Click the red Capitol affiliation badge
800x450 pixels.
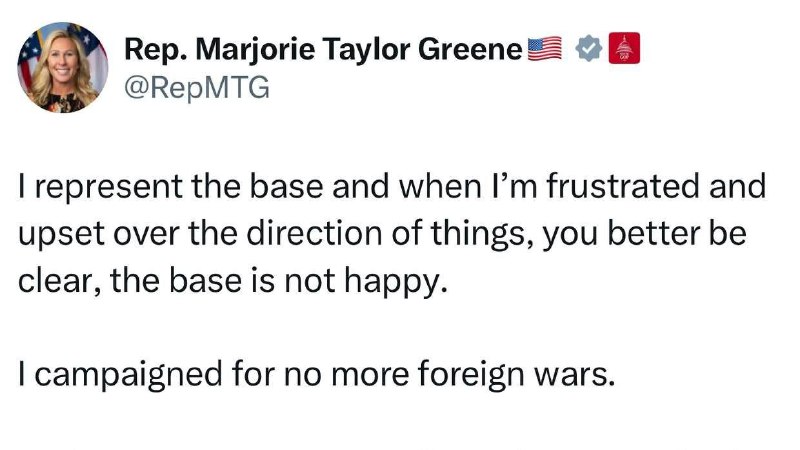(624, 48)
